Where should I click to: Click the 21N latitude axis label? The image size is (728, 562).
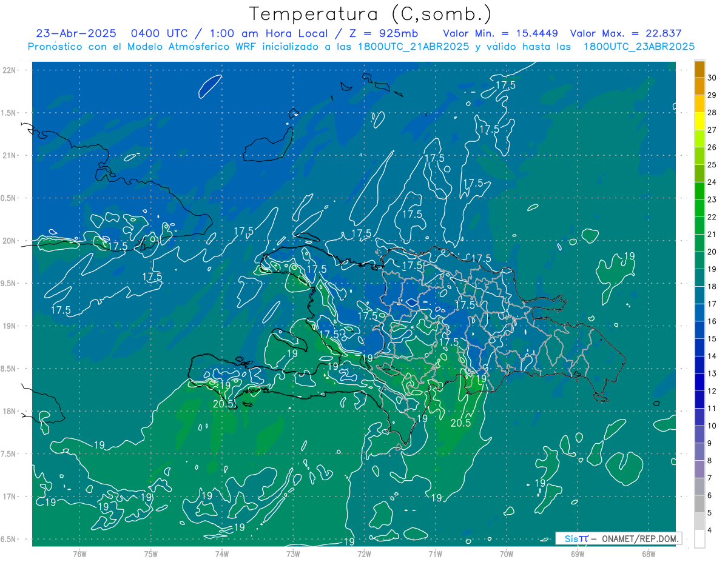tap(10, 155)
